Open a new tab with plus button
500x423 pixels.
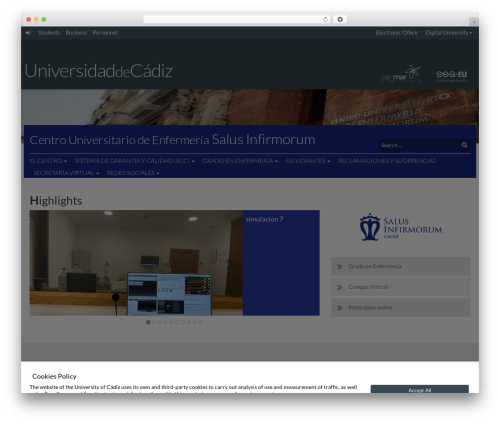point(474,22)
